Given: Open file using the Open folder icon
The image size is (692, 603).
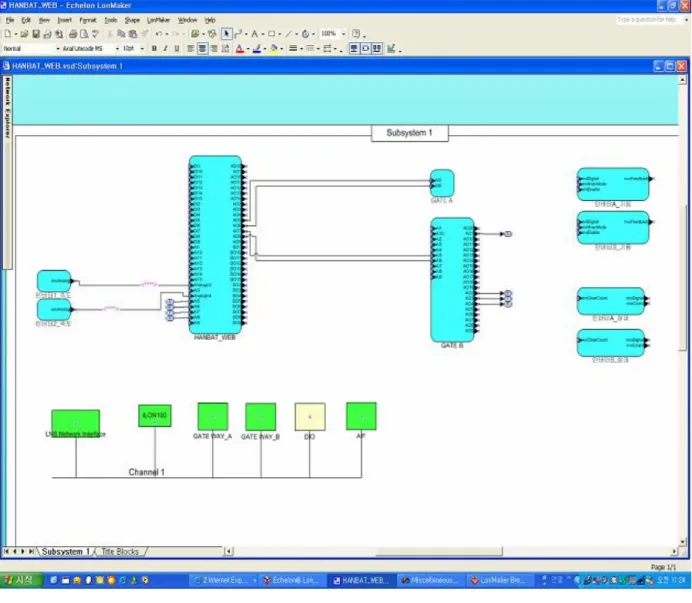Looking at the screenshot, I should (x=24, y=34).
